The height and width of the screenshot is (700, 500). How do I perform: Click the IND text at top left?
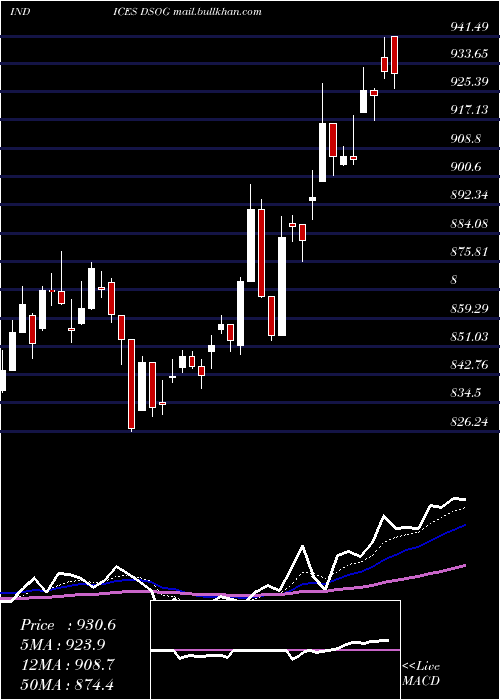(x=20, y=12)
